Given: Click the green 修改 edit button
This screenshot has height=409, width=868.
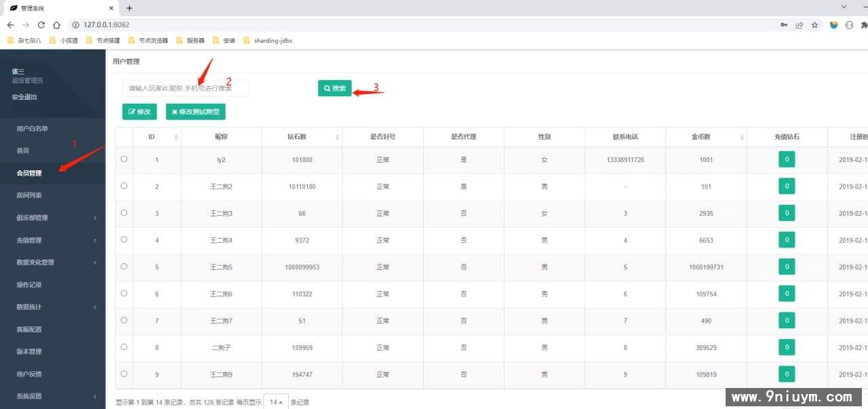Looking at the screenshot, I should click(x=140, y=112).
